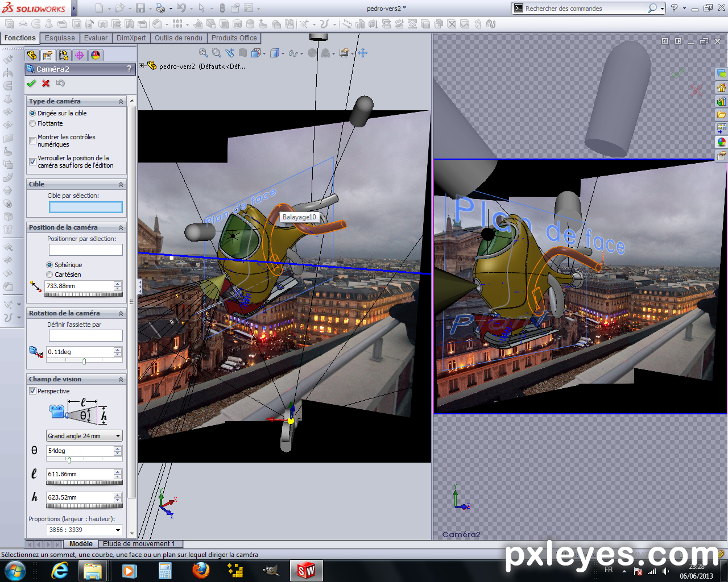Open the Modèle bottom tab

click(x=81, y=544)
